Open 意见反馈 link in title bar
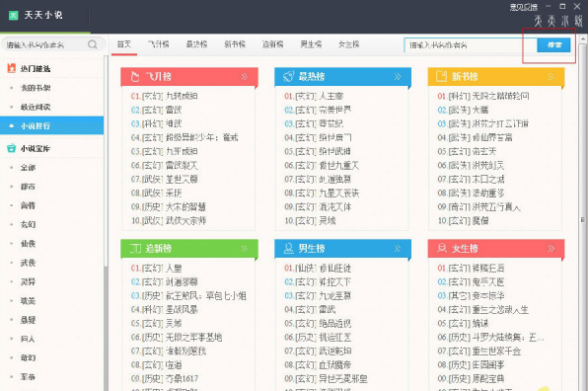 click(524, 7)
